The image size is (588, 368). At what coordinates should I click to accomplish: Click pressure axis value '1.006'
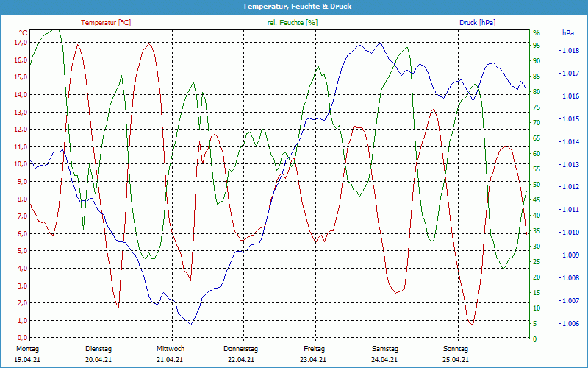571,324
